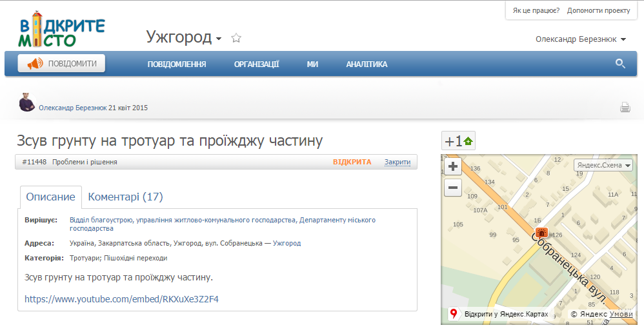Screen dimensions: 644x332
Task: Click Відкрити у Яндекс.Картах button
Action: click(499, 314)
